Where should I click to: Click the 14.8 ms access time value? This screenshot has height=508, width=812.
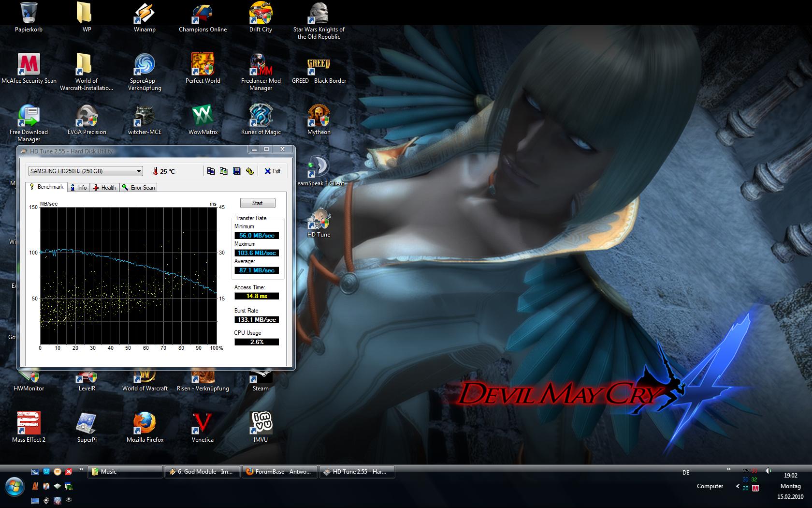[257, 296]
